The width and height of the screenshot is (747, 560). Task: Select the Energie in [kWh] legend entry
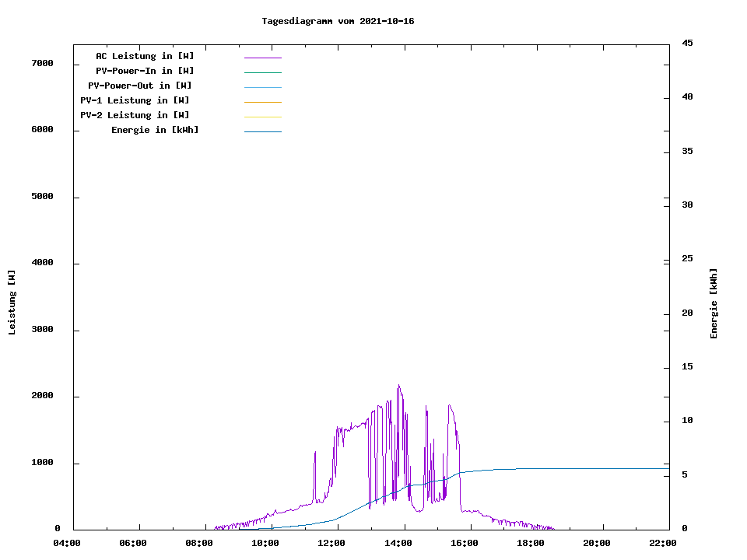(x=155, y=130)
